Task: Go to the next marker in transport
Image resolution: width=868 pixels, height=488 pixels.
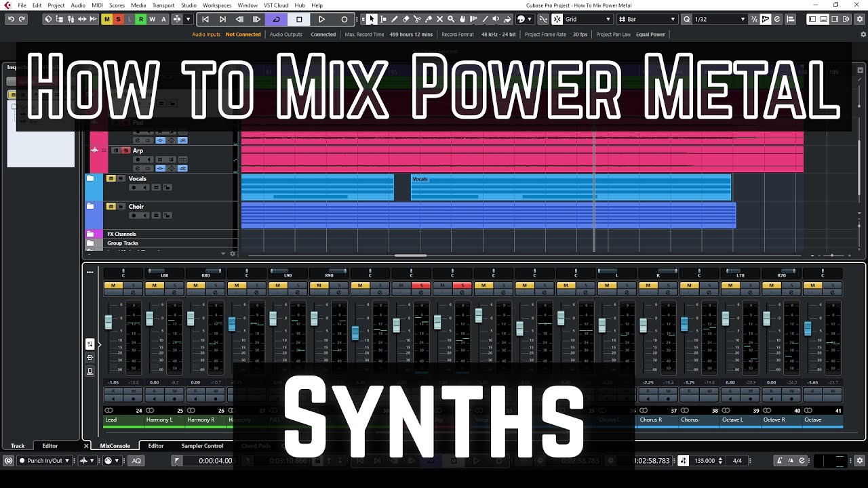Action: (222, 19)
